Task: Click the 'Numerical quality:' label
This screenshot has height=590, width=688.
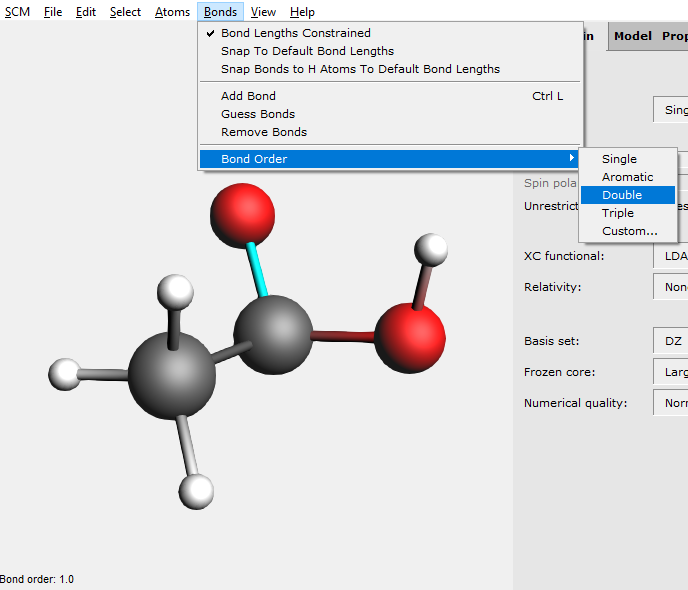Action: click(575, 403)
